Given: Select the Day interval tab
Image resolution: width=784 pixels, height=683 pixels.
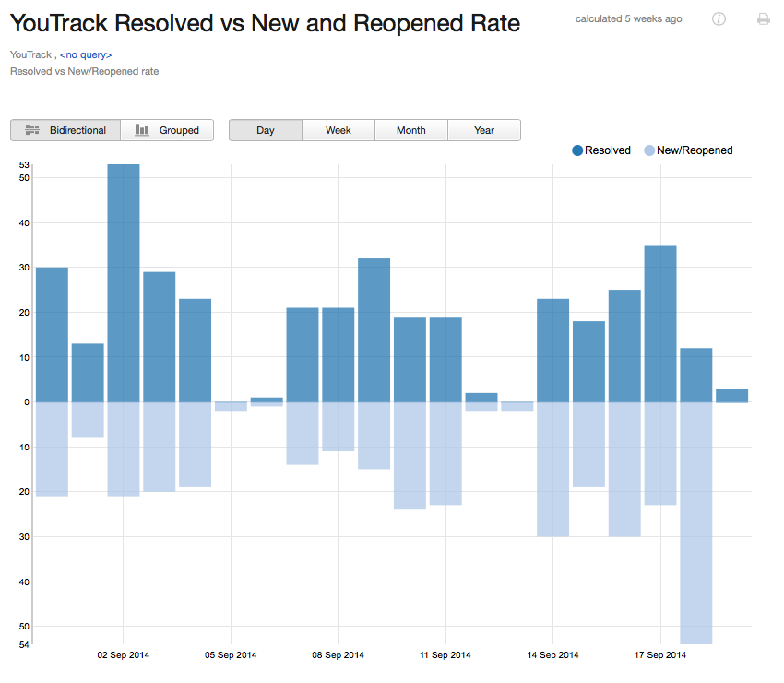Looking at the screenshot, I should pos(265,130).
